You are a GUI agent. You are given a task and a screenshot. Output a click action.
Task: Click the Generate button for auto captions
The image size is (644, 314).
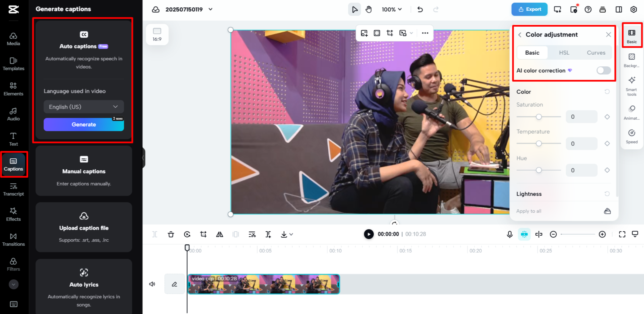click(84, 124)
